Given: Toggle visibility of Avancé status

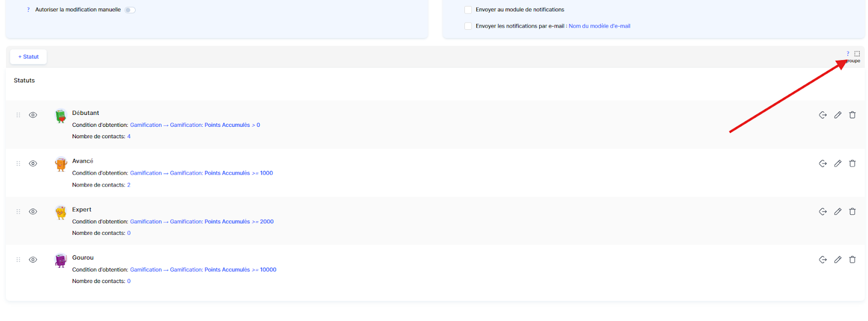Looking at the screenshot, I should (33, 163).
